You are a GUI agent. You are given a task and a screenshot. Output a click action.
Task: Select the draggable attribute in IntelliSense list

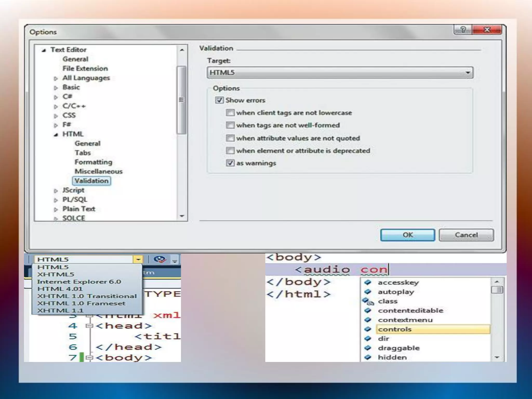coord(399,348)
